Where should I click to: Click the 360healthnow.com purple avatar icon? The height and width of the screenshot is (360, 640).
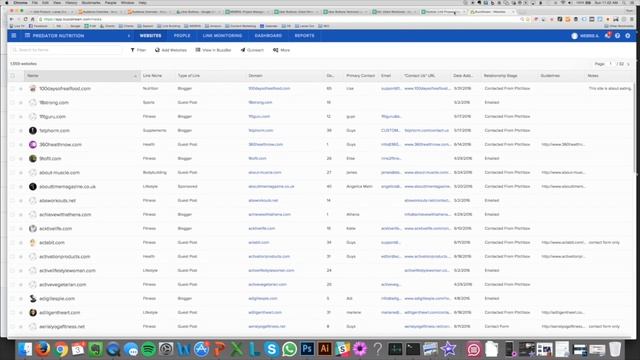[x=33, y=144]
